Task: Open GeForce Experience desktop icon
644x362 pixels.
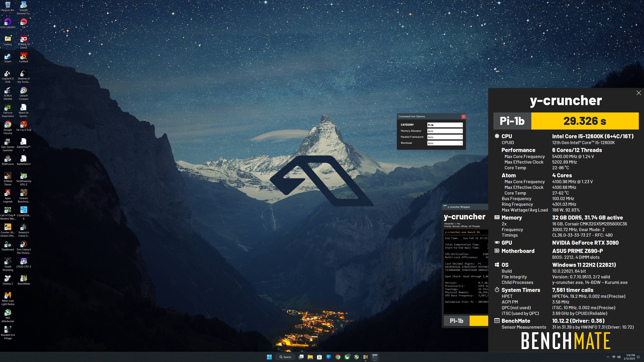Action: tap(8, 111)
